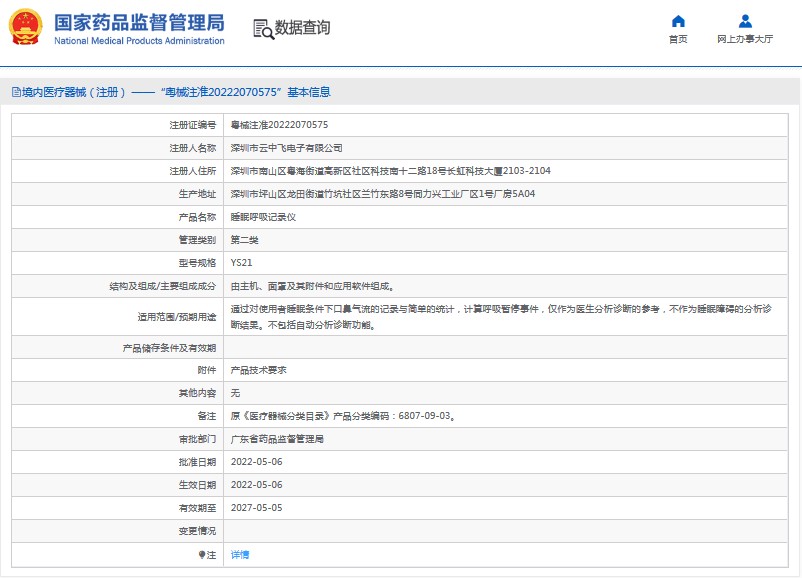
Task: Click the 结构及组成/主要组成成分 label
Action: [x=163, y=286]
